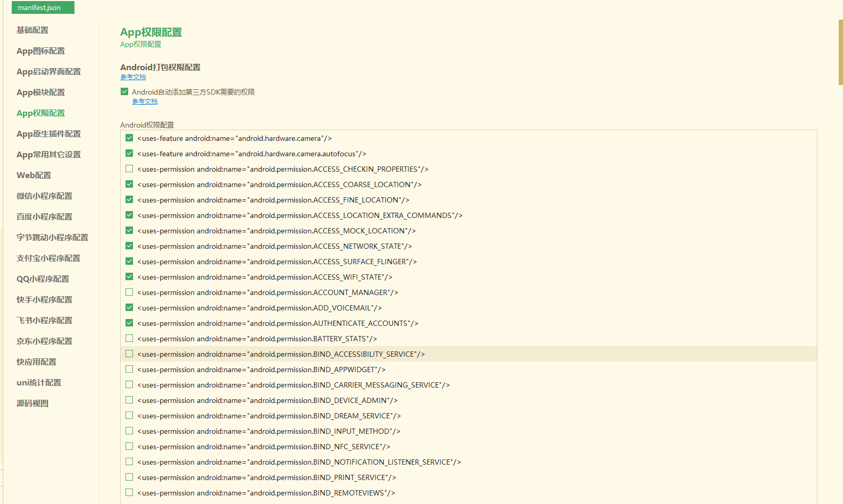Check the BIND_DEVICE_ADMIN permission box
Screen dimensions: 843x504
coord(129,400)
